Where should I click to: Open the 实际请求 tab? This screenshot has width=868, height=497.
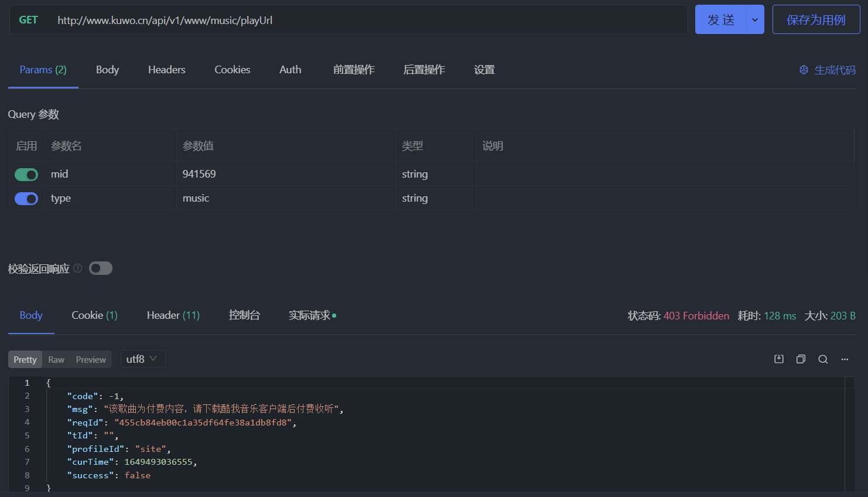[x=312, y=315]
